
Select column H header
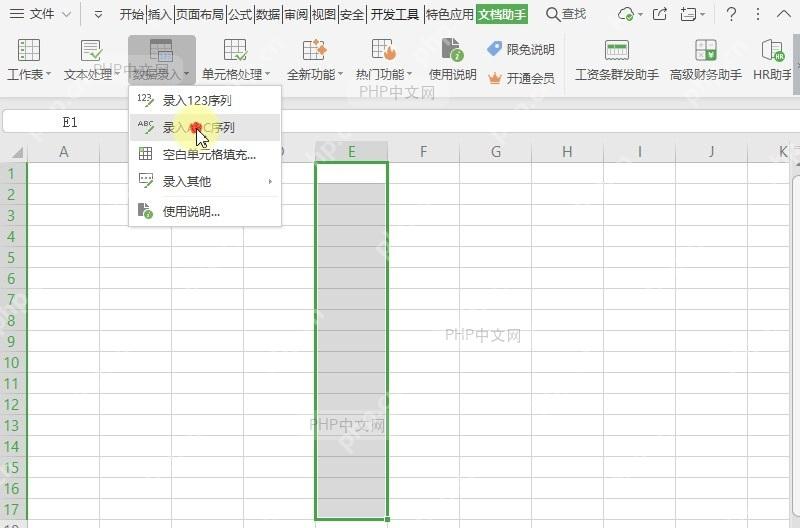coord(567,152)
